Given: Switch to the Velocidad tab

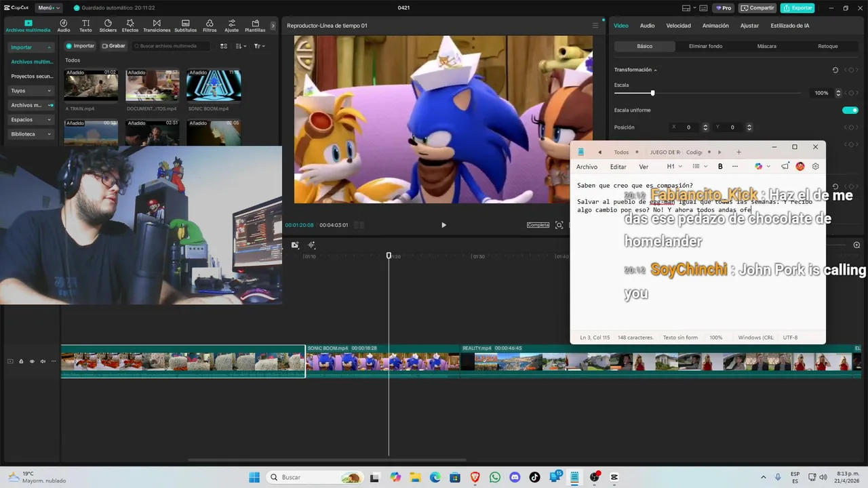Looking at the screenshot, I should tap(678, 26).
